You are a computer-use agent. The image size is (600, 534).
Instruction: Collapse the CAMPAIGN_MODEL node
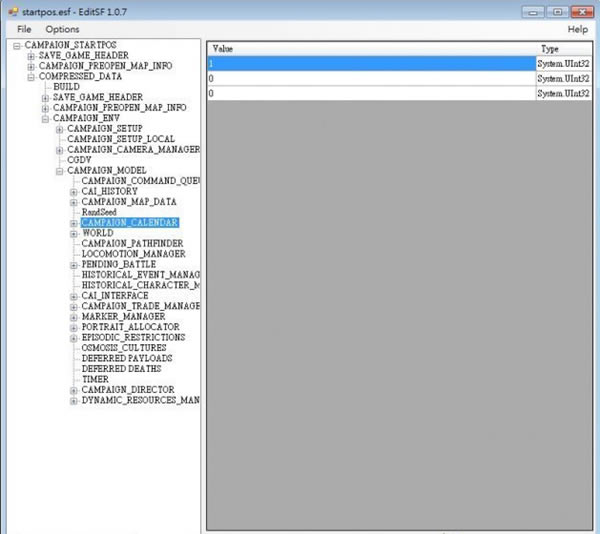[x=60, y=171]
